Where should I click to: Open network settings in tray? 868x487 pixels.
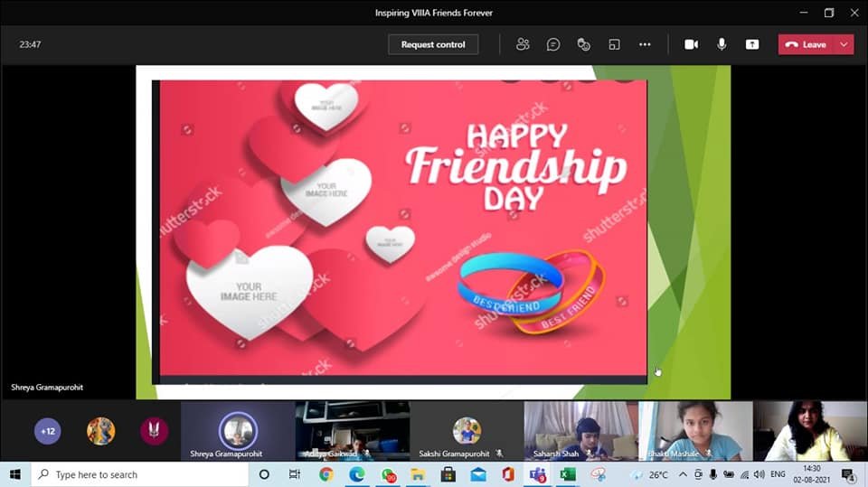tap(744, 474)
